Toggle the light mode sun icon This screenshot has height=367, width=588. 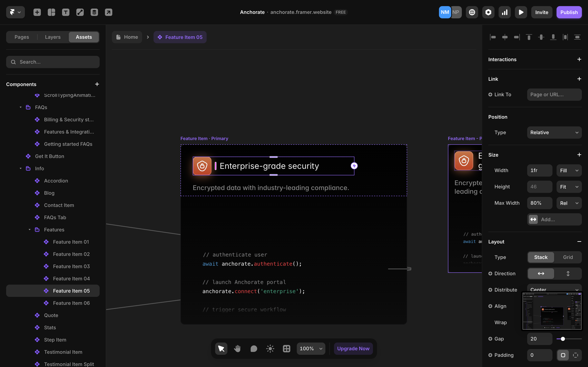coord(270,349)
